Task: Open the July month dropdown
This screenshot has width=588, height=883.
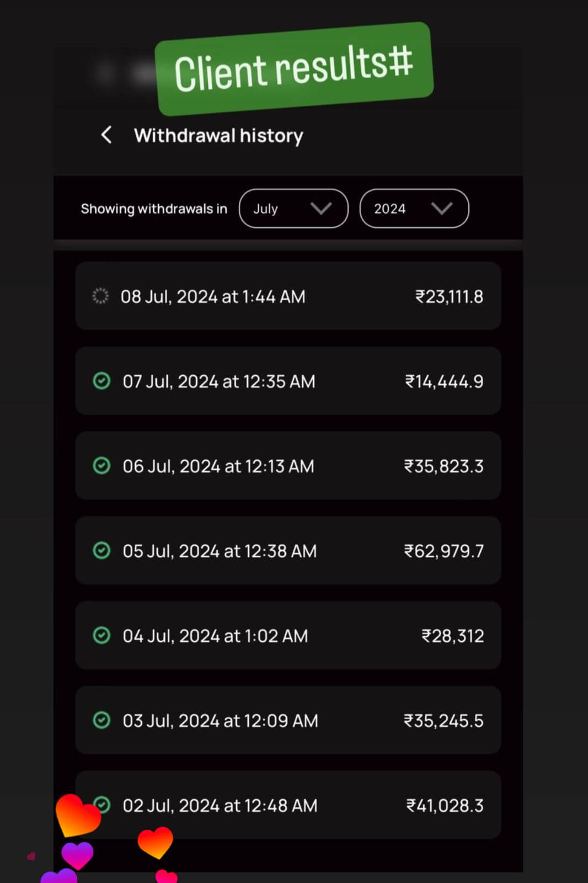Action: (x=293, y=209)
